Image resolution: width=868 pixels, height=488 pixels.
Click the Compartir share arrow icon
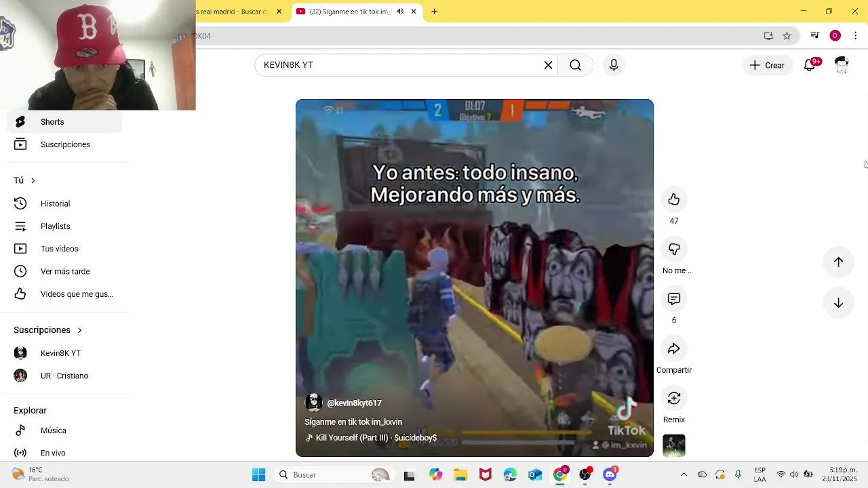[x=673, y=348]
